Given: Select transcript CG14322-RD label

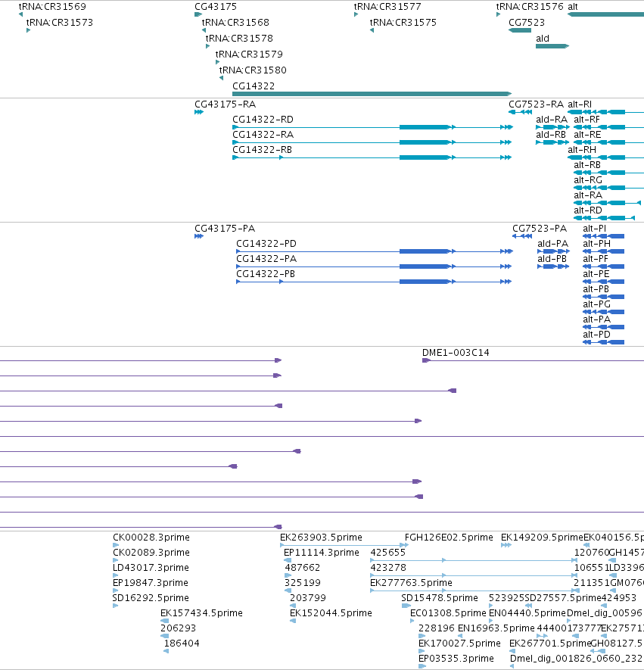Looking at the screenshot, I should point(263,119).
